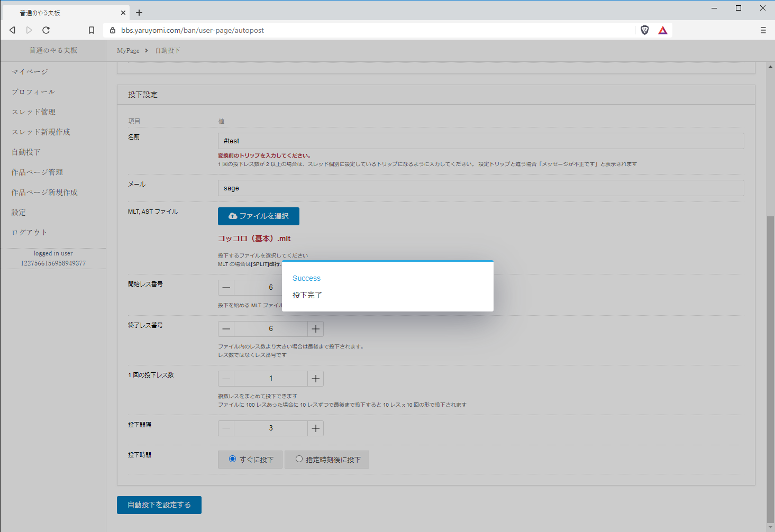775x532 pixels.
Task: Open the browser hamburger menu
Action: click(763, 30)
